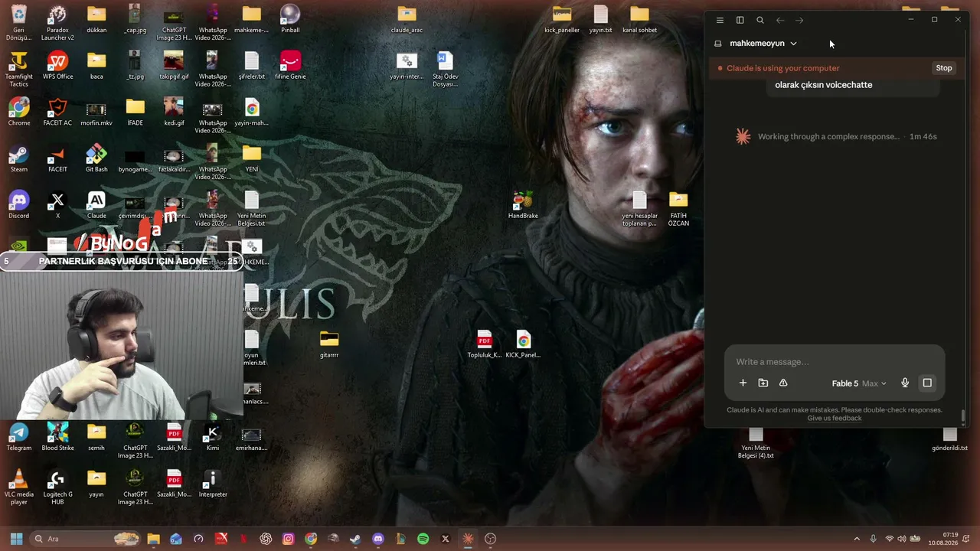The height and width of the screenshot is (551, 980).
Task: Click the Wi-Fi network tray icon
Action: click(890, 539)
